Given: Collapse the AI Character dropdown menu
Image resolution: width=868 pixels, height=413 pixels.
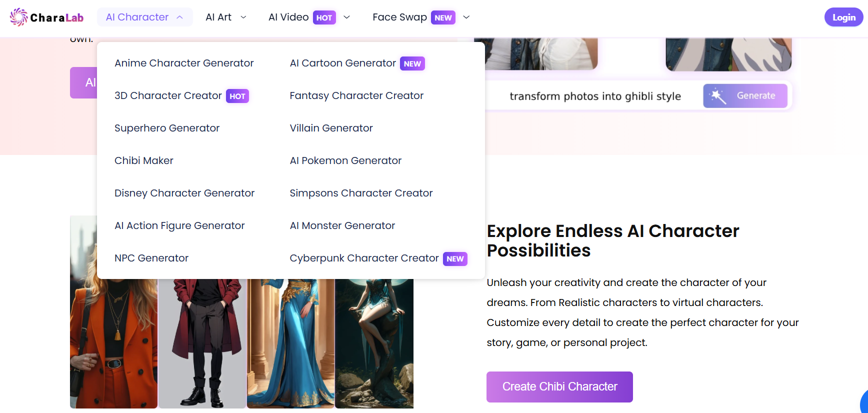Looking at the screenshot, I should point(180,17).
